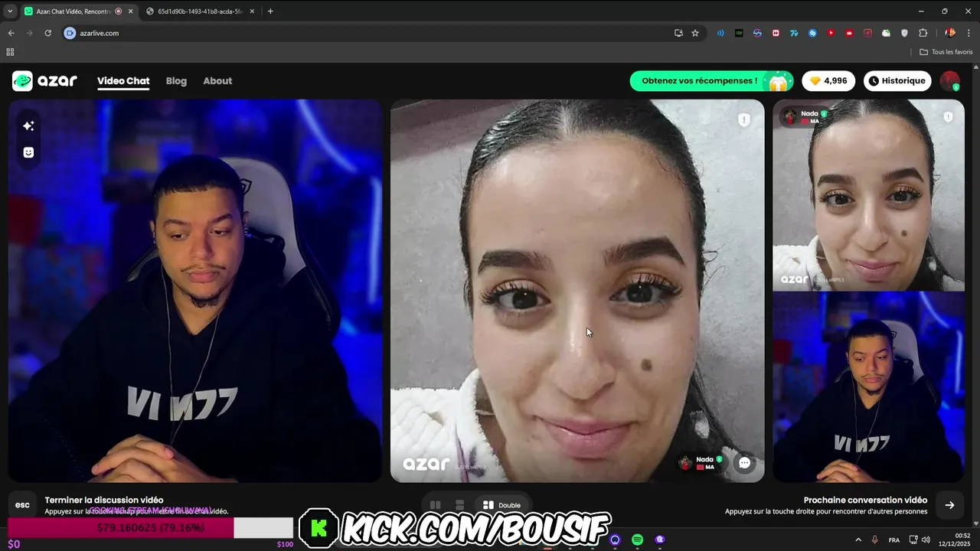This screenshot has height=551, width=980.
Task: Click the install app icon in address bar
Action: (678, 33)
